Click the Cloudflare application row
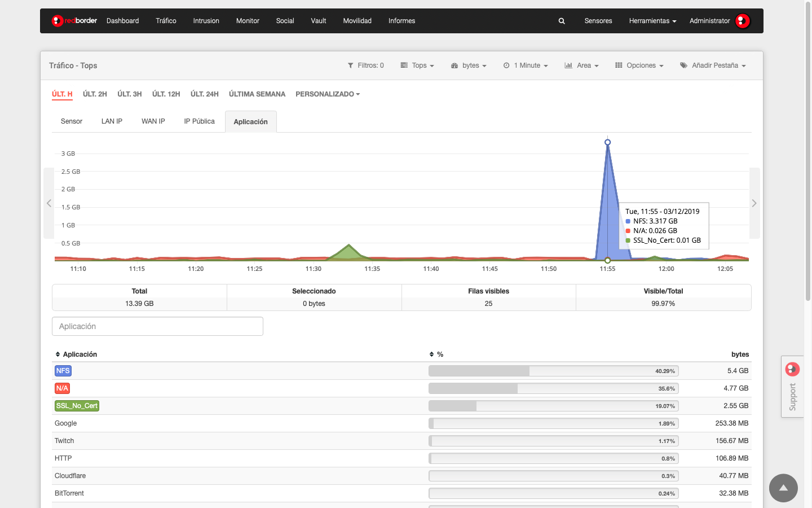812x508 pixels. 401,476
